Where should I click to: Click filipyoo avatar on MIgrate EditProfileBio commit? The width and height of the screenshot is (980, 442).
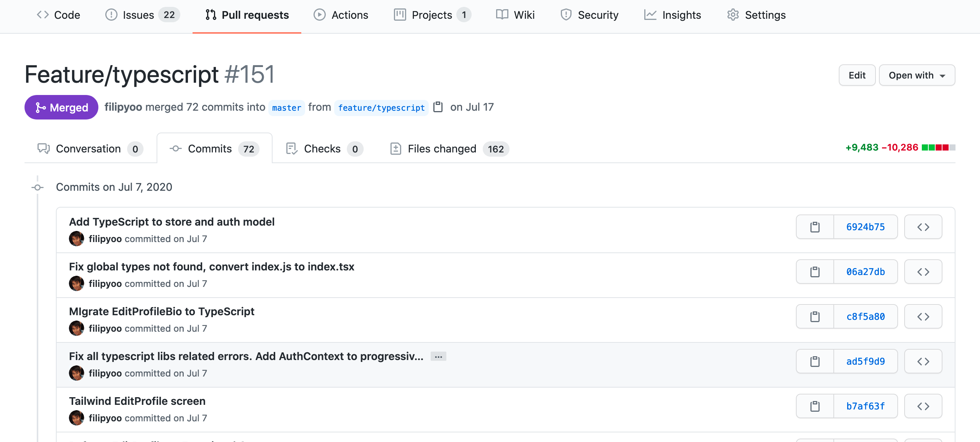(77, 328)
